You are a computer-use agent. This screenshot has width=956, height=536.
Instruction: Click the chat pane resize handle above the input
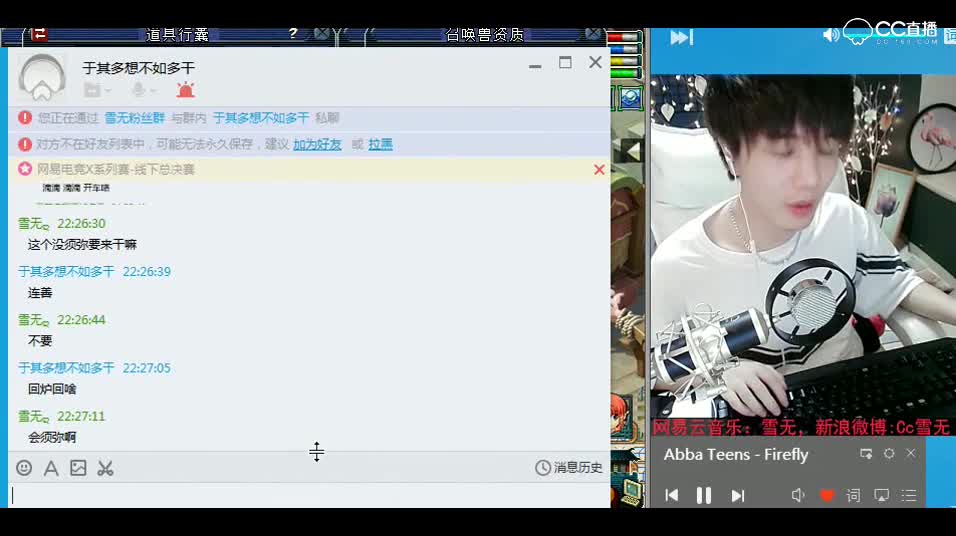(316, 451)
